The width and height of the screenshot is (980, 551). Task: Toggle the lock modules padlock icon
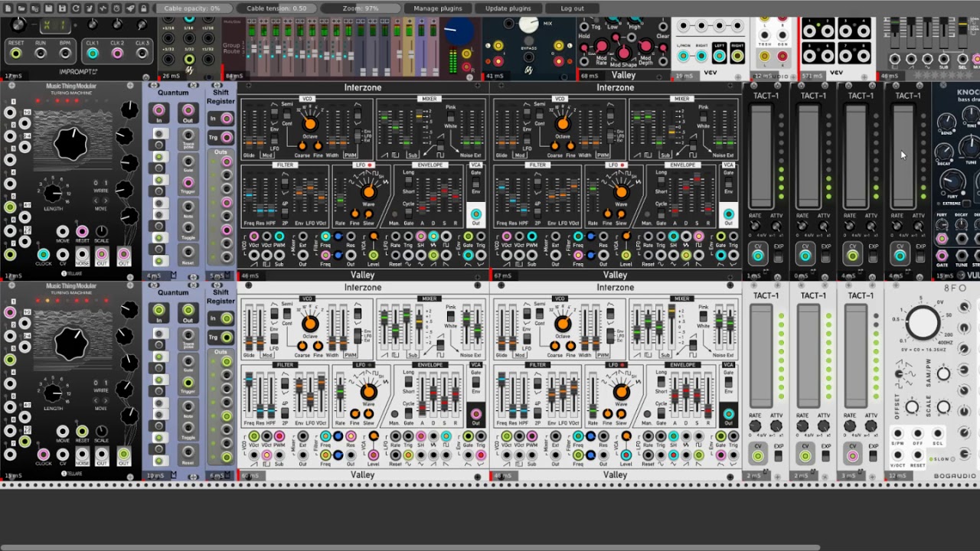click(x=143, y=8)
